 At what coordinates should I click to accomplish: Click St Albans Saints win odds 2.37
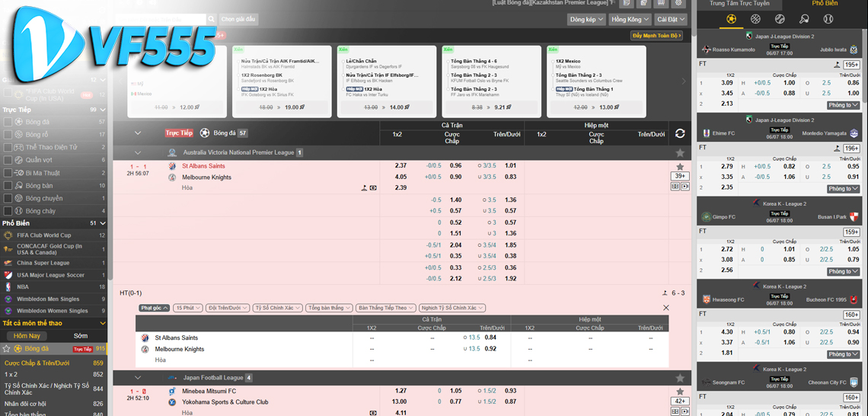(401, 165)
